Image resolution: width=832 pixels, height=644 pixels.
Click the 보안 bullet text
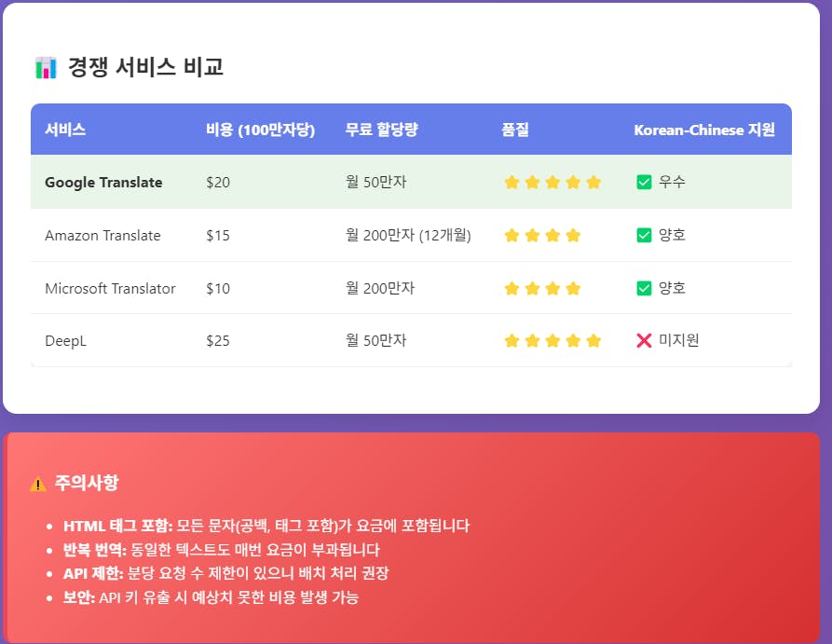211,597
